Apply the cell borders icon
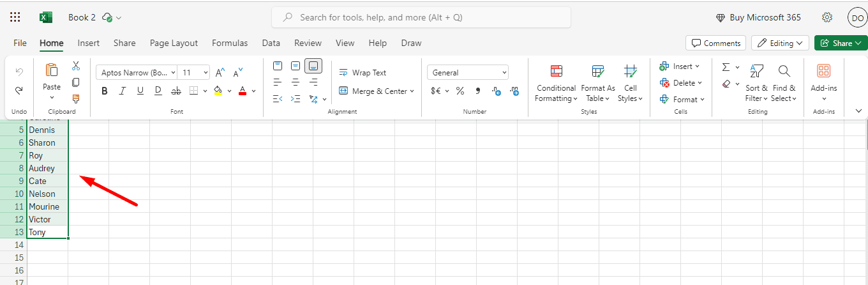Image resolution: width=868 pixels, height=285 pixels. (194, 91)
